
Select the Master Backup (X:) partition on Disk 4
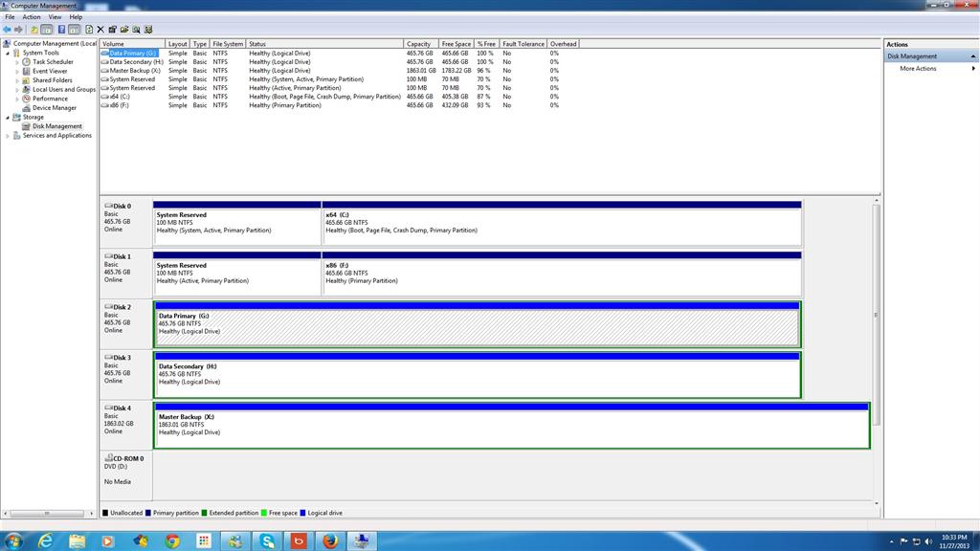pos(512,426)
